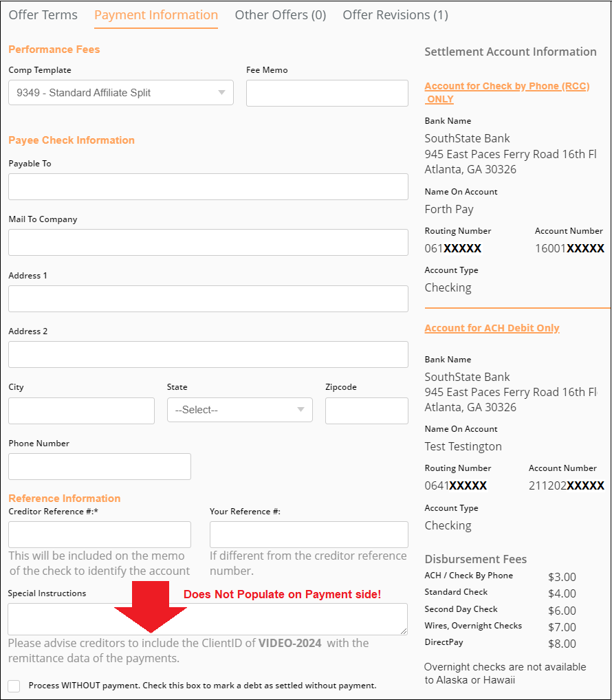Click the Reference Information heading
This screenshot has width=612, height=700.
[x=64, y=499]
